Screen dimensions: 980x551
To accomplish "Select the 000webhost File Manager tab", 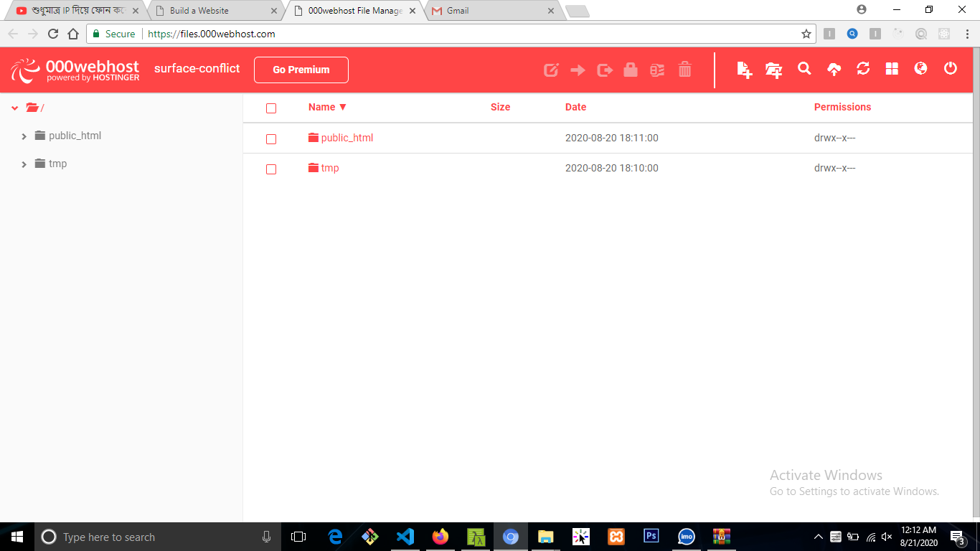I will (x=354, y=11).
